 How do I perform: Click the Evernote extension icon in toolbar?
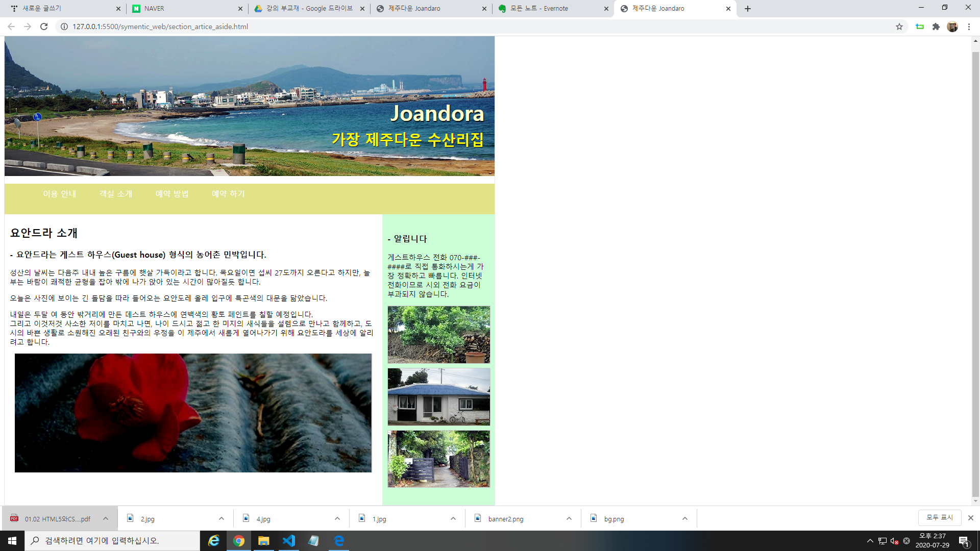click(x=920, y=27)
